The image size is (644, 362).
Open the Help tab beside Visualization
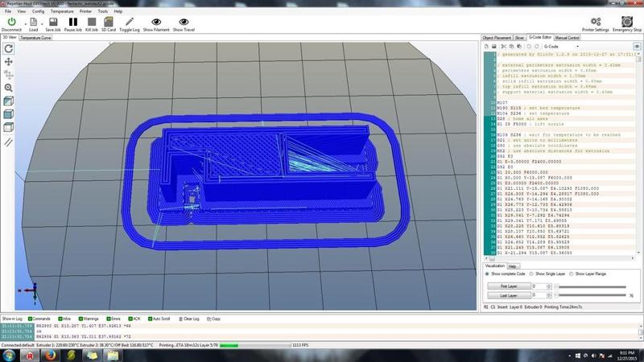point(513,266)
